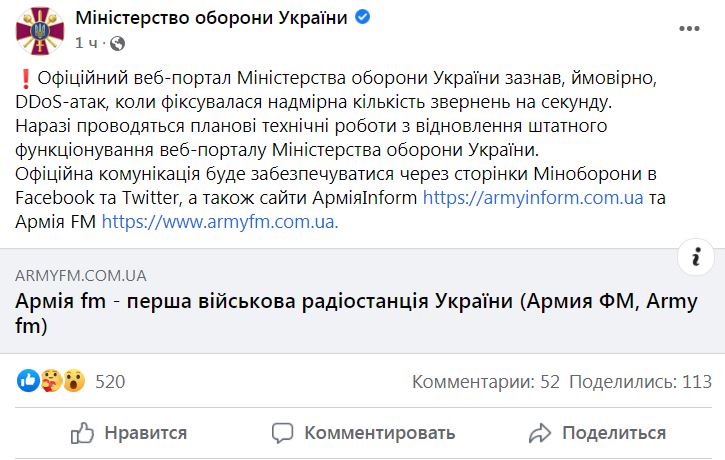Image resolution: width=725 pixels, height=460 pixels.
Task: Open the armyinform.com.ua link
Action: tap(533, 198)
